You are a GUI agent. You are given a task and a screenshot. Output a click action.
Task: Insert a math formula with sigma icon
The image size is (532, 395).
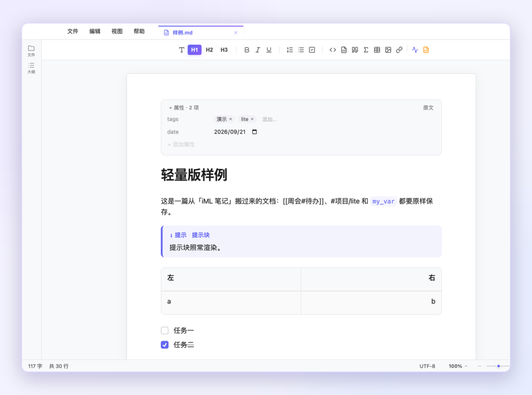pos(366,50)
